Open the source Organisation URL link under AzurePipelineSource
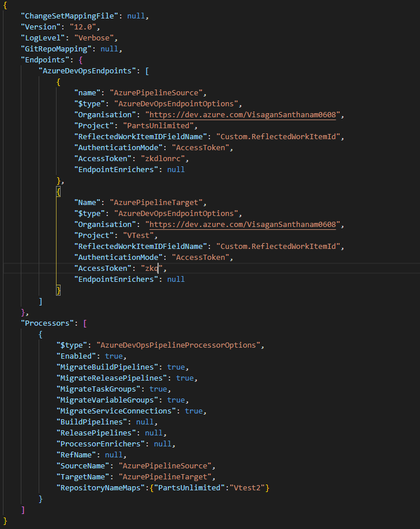Screen dimensions: 420x529 pos(243,115)
